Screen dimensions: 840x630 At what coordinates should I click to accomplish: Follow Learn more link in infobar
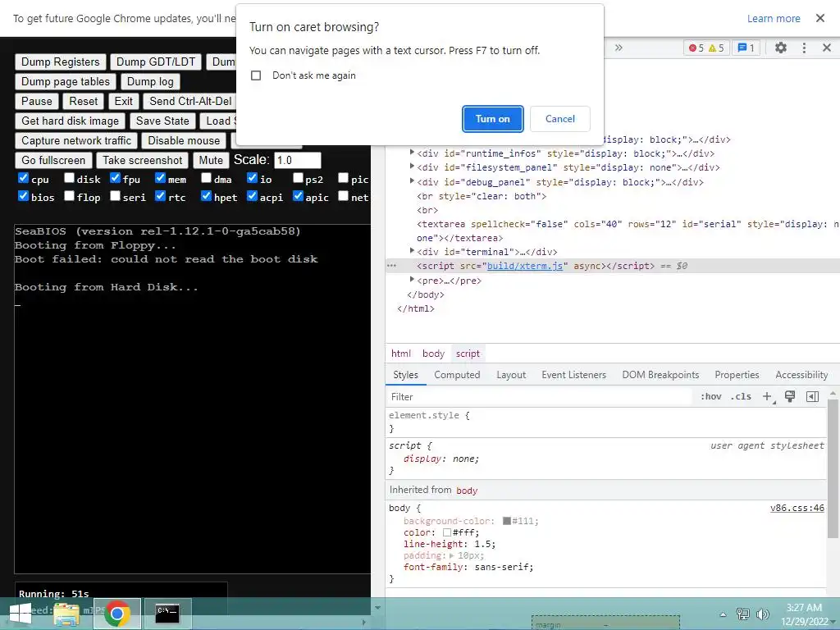(x=774, y=19)
